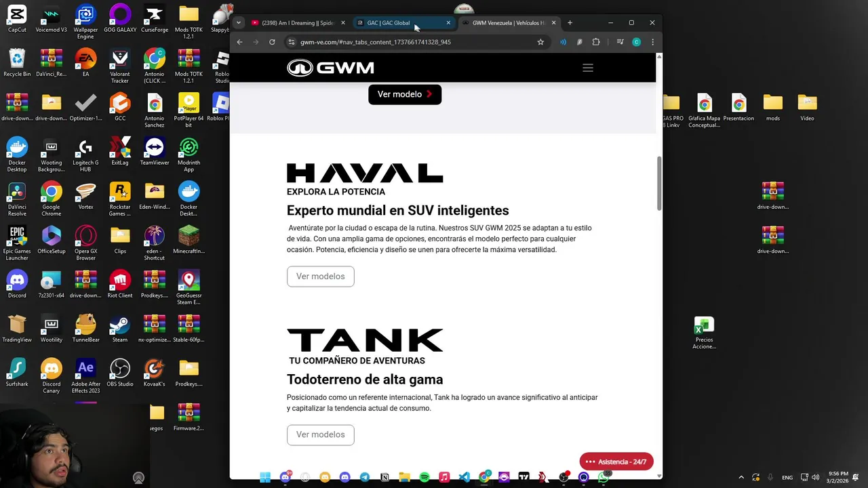The width and height of the screenshot is (868, 488).
Task: Open TeamViewer desktop icon
Action: [154, 151]
